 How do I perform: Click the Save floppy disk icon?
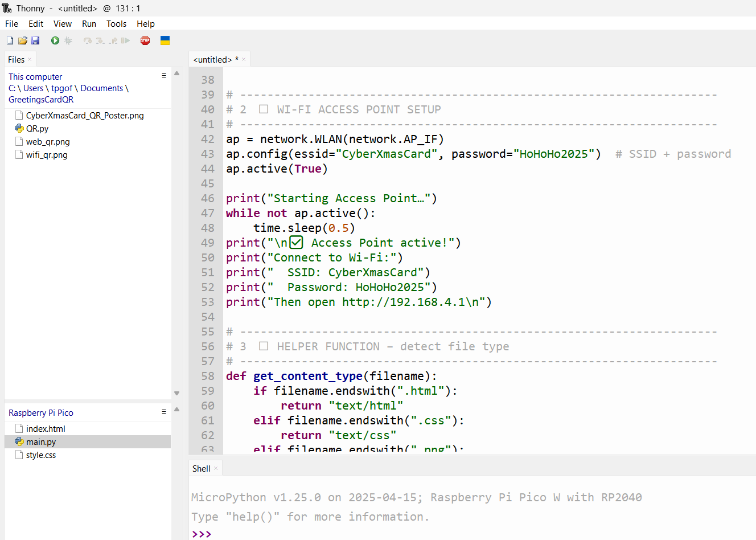click(35, 40)
